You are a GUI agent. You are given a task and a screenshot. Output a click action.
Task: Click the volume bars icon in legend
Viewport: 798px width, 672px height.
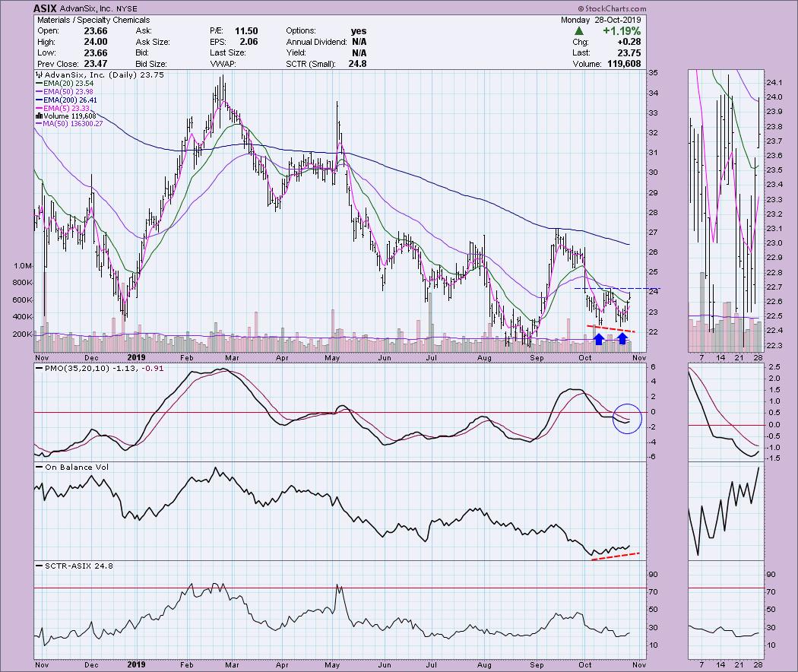[x=39, y=116]
